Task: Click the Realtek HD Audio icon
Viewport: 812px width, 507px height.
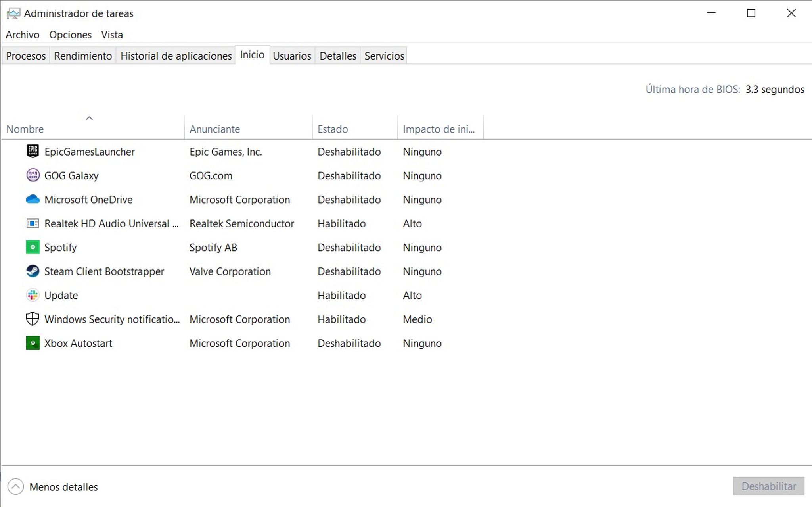Action: coord(33,223)
